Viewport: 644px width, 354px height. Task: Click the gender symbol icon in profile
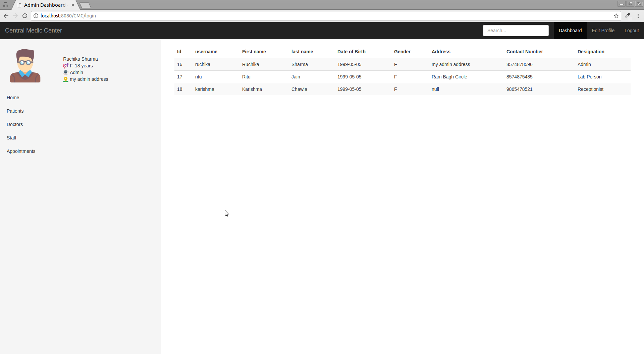pos(65,66)
